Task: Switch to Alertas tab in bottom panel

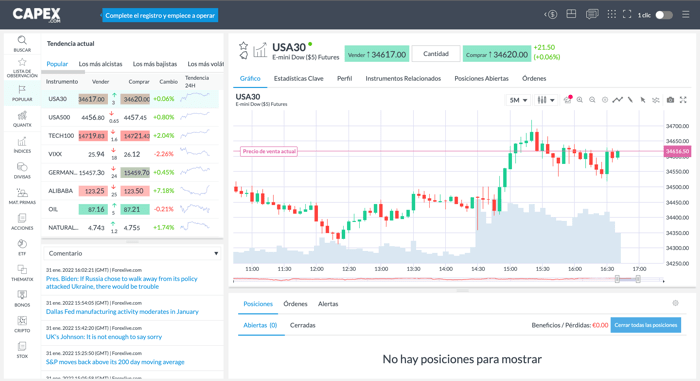Action: [328, 304]
